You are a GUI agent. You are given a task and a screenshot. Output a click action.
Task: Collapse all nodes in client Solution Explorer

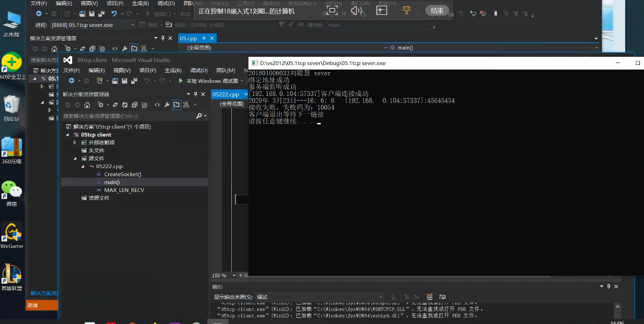135,105
